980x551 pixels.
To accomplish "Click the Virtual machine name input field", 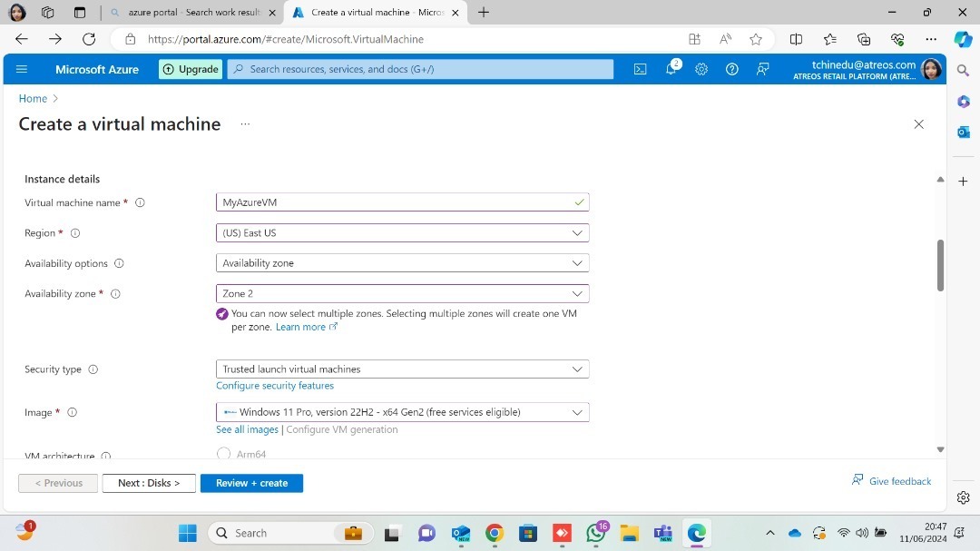I will 403,202.
